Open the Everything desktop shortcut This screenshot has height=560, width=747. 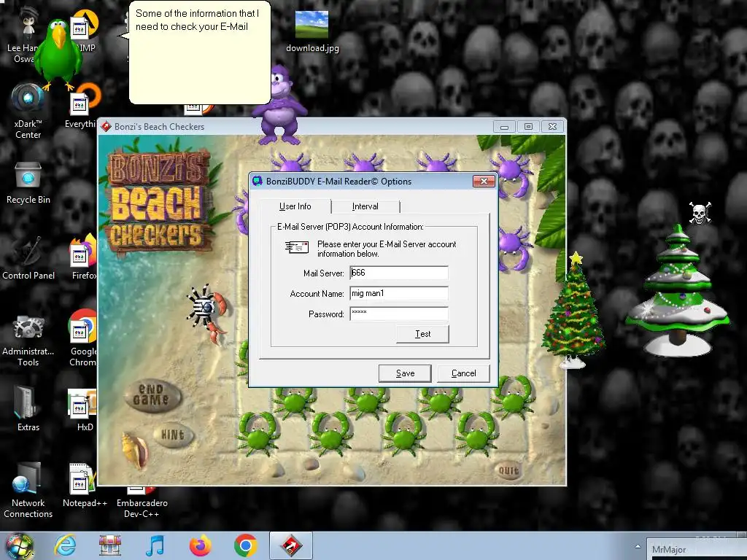click(82, 106)
